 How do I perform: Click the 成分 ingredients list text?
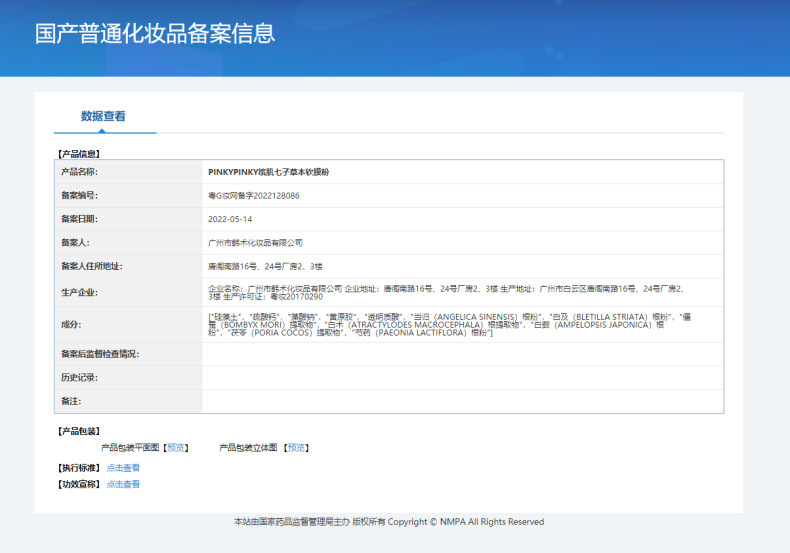click(445, 324)
